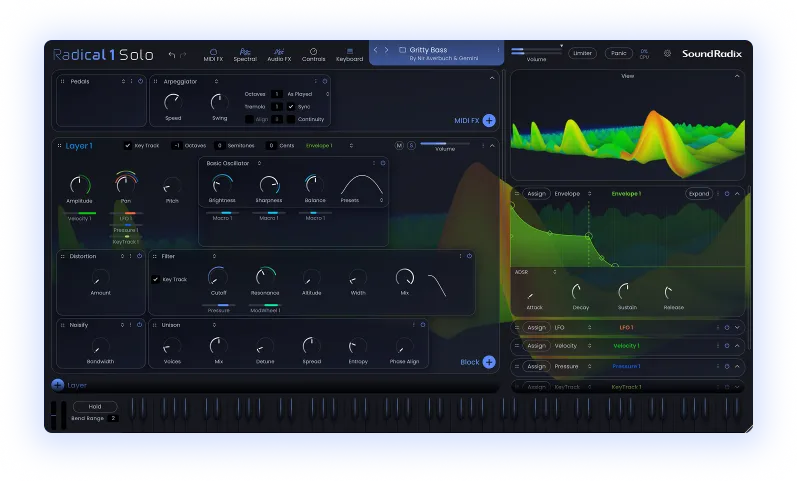Screen dimensions: 797x481
Task: Open the Filter block options dots
Action: pos(461,256)
